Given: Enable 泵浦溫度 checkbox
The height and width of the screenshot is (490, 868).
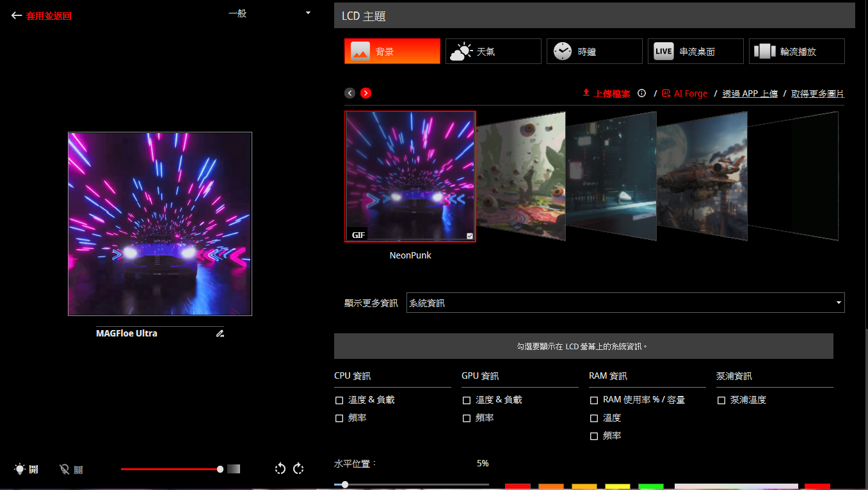Looking at the screenshot, I should tap(721, 400).
